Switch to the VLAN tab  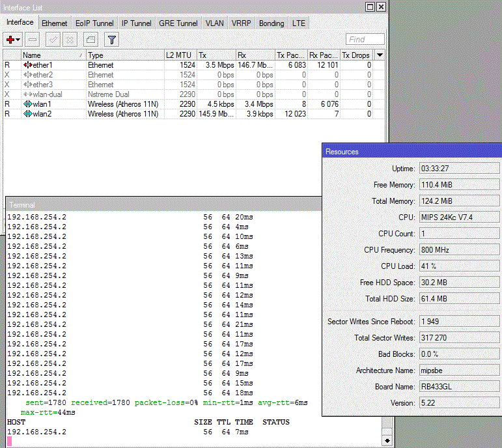tap(214, 23)
